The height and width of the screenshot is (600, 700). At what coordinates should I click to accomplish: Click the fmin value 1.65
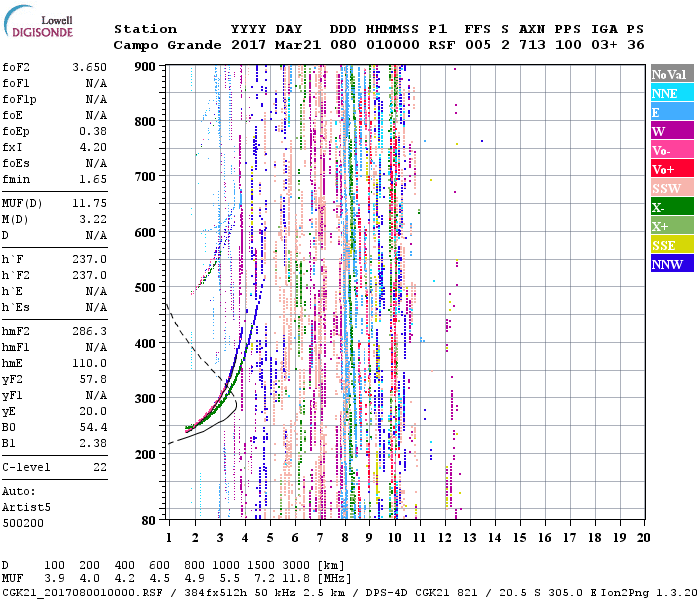[93, 179]
